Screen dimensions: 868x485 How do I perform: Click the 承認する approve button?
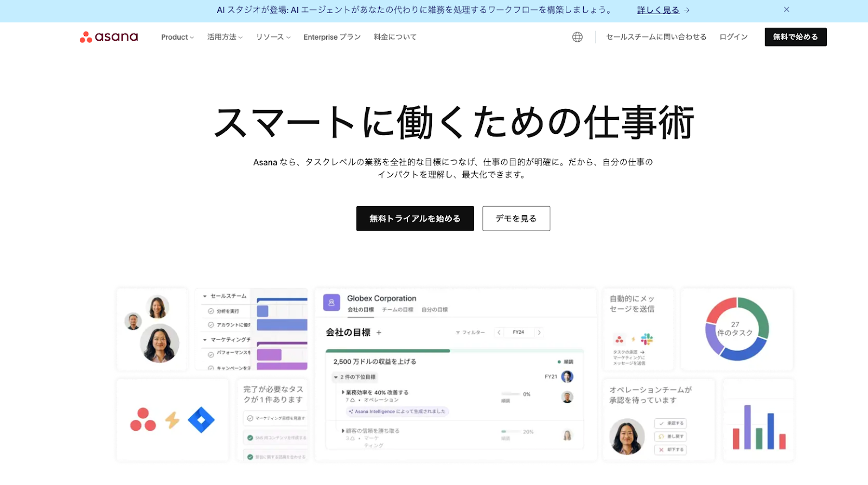coord(671,423)
